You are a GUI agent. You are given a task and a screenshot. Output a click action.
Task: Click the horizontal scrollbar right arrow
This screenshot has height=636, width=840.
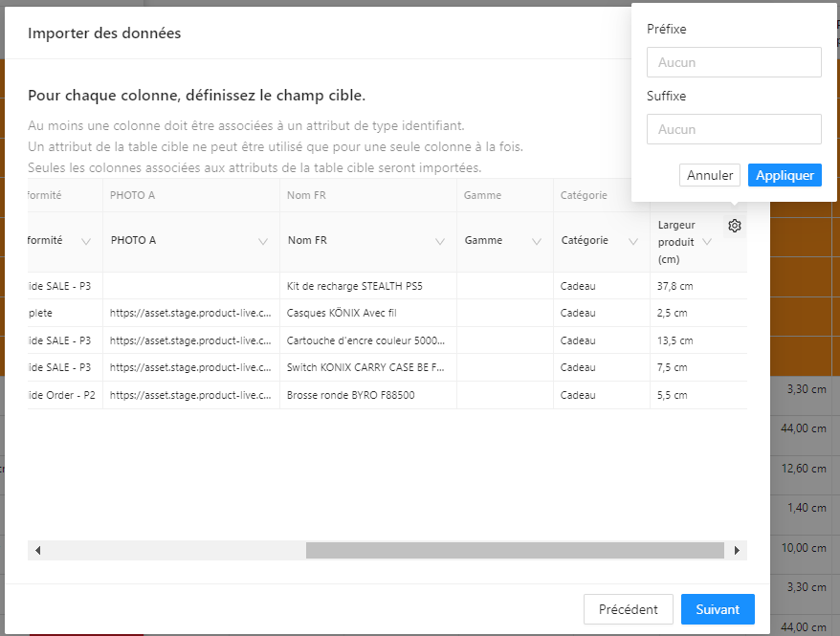[x=737, y=551]
